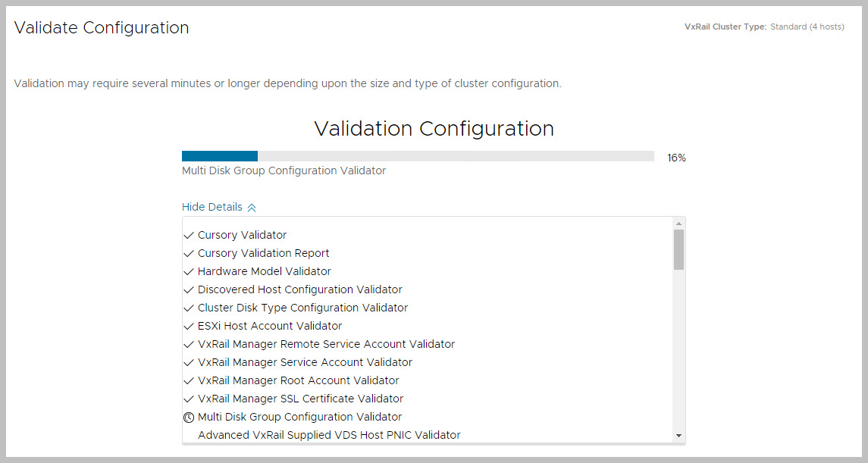
Task: Click the details list scrollbar thumb
Action: pos(678,249)
